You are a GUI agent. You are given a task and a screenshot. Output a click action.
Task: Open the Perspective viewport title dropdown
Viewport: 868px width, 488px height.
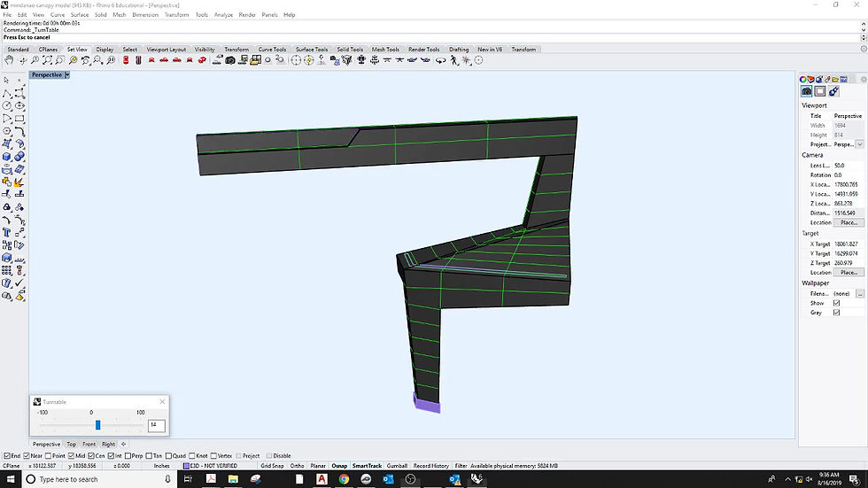click(x=67, y=75)
